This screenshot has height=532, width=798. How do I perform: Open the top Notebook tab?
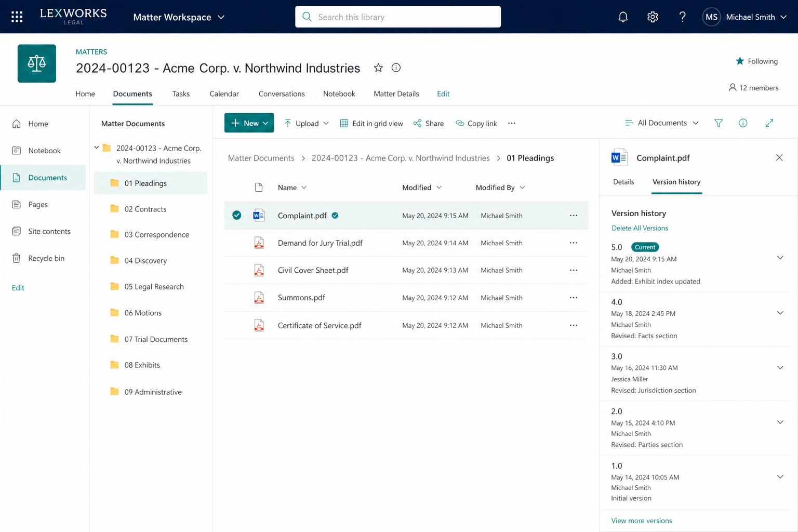tap(339, 94)
